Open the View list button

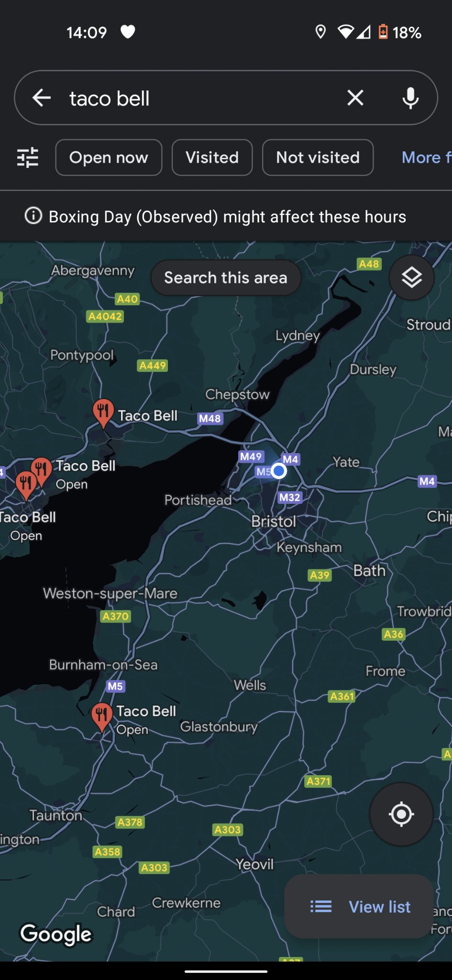359,906
